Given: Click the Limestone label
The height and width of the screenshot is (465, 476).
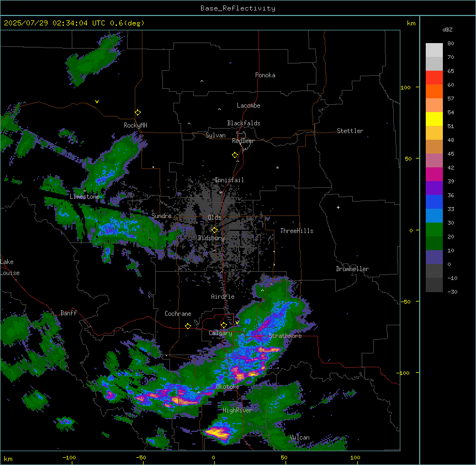Looking at the screenshot, I should (84, 197).
